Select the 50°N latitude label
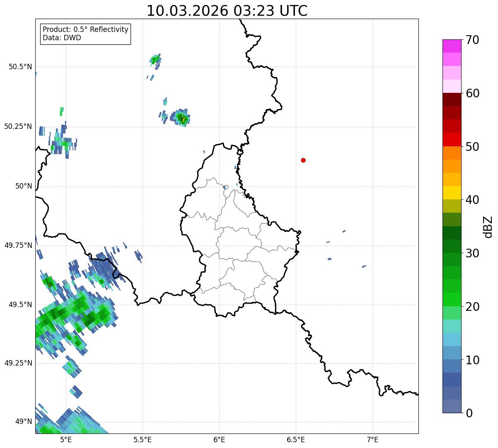498x448 pixels. 24,186
